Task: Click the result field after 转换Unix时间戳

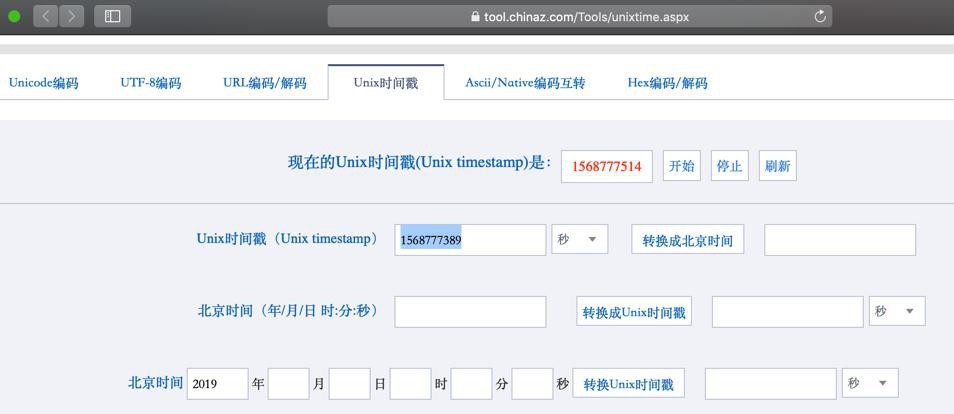Action: tap(771, 384)
